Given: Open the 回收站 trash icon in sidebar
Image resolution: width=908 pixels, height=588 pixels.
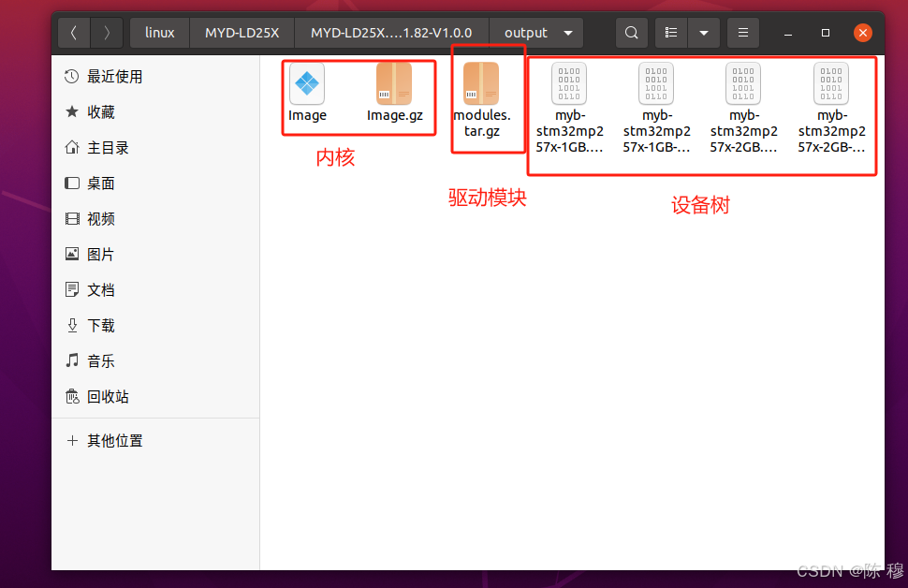Looking at the screenshot, I should coord(106,396).
